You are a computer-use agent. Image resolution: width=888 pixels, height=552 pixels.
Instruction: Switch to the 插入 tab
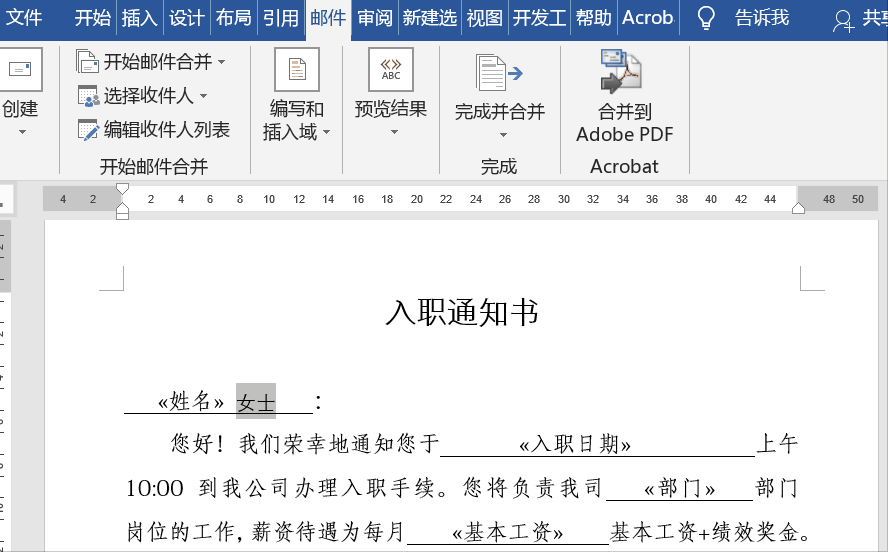[x=139, y=18]
